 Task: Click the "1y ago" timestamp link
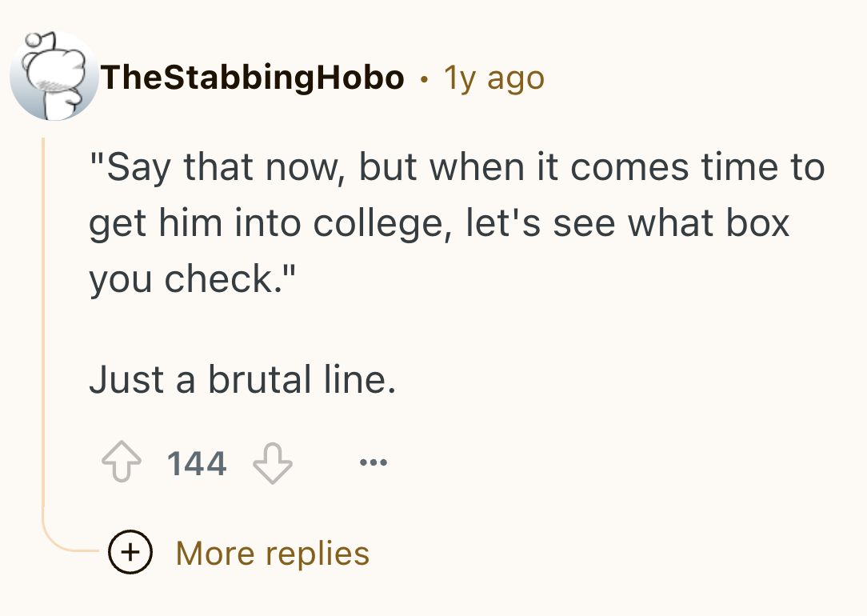(x=494, y=78)
